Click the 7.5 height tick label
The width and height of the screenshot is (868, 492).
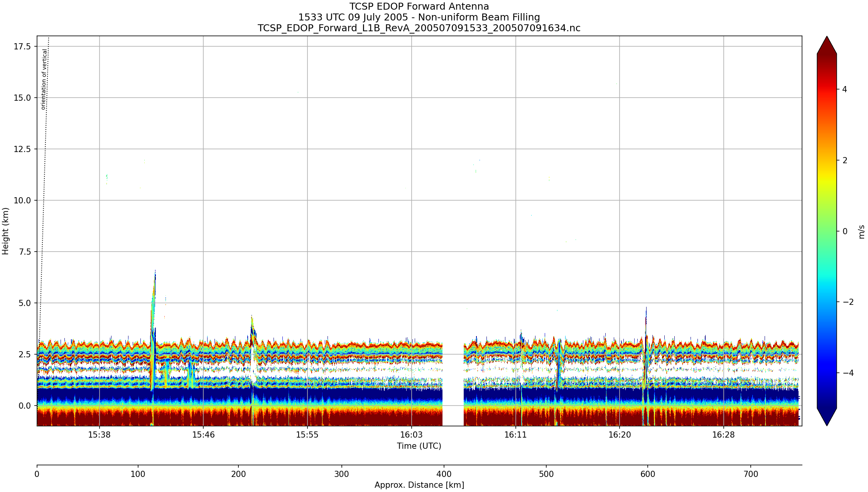[x=25, y=252]
